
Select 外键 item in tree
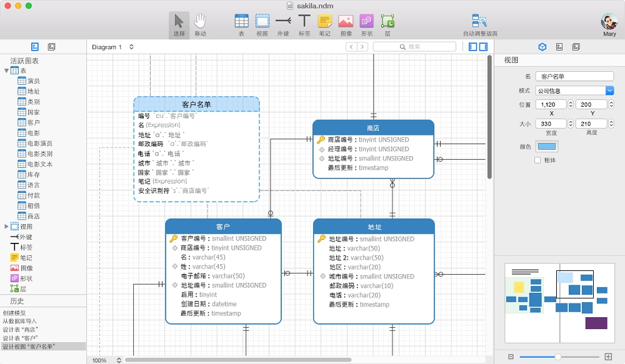(x=26, y=237)
